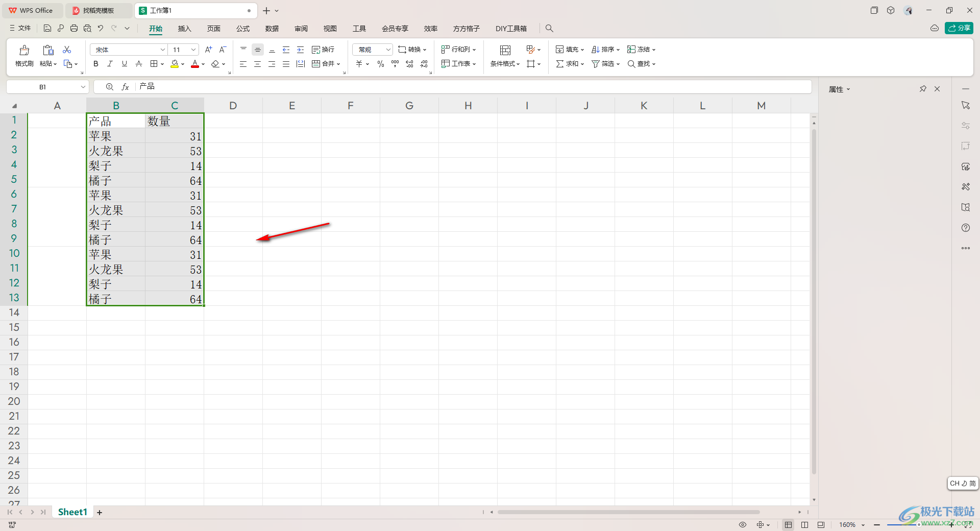Click the 冻结 freeze button
Screen dimensions: 980x531
642,50
